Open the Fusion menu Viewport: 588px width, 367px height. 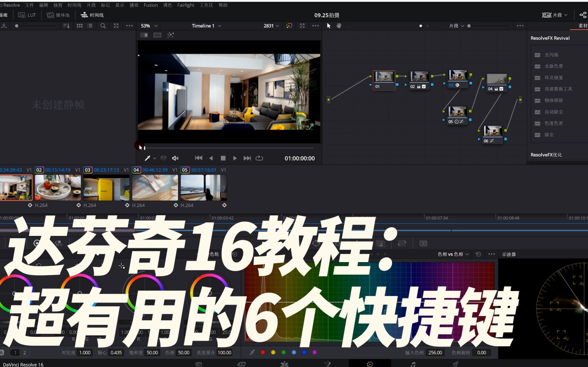coord(151,5)
